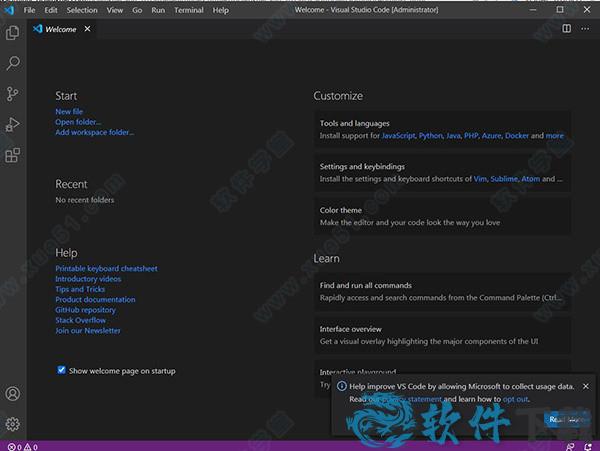
Task: Click the VS Code logo in title bar
Action: click(x=9, y=10)
